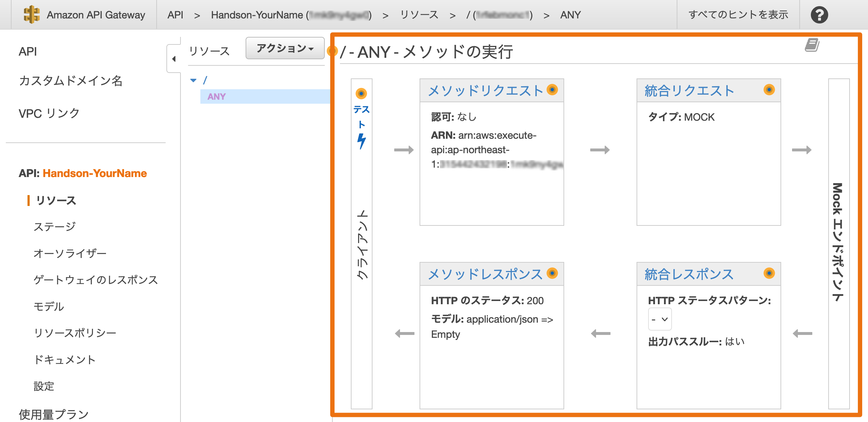
Task: Collapse the resources panel with the arrow
Action: [x=174, y=59]
